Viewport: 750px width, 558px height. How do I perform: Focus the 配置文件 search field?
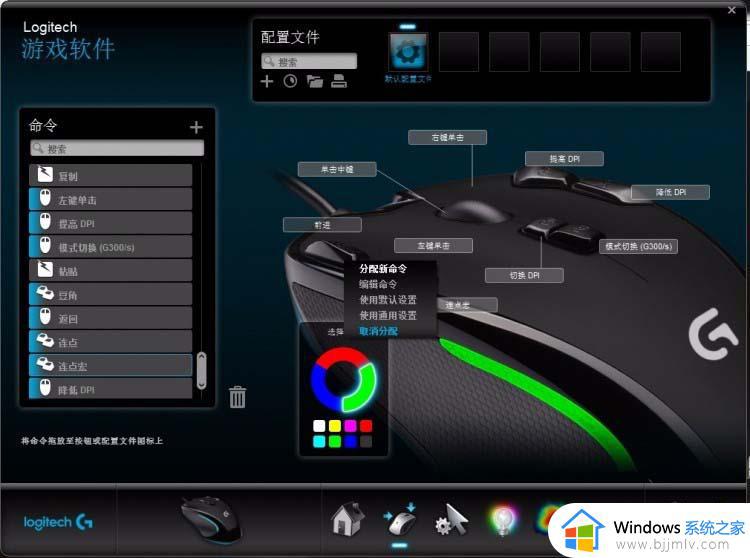click(x=309, y=61)
